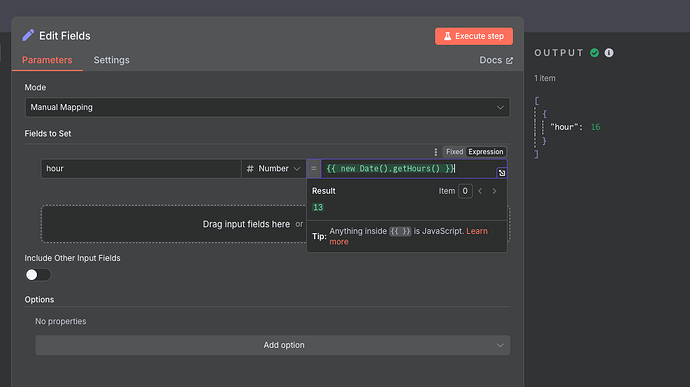Open the expression editor expand icon
Viewport: 690px width, 387px height.
pos(502,173)
